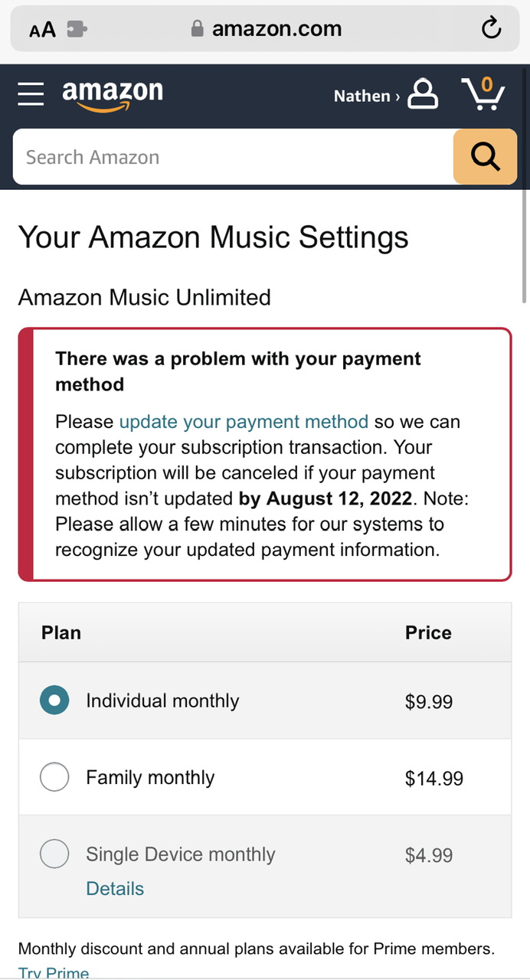
Task: Click the Price column header
Action: tap(427, 632)
